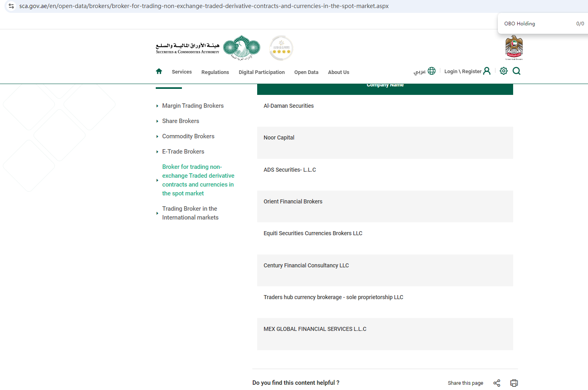Screen dimensions: 588x390
Task: Click the share page icon
Action: tap(497, 383)
